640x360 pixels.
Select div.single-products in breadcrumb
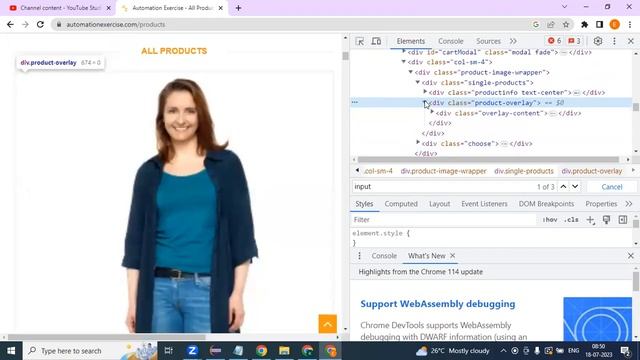[x=524, y=171]
